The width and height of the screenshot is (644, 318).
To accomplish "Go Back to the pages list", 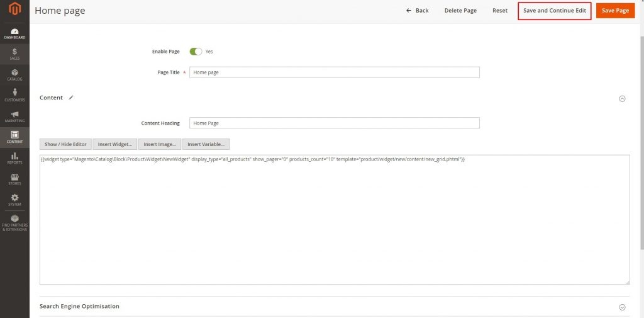I will 418,11.
